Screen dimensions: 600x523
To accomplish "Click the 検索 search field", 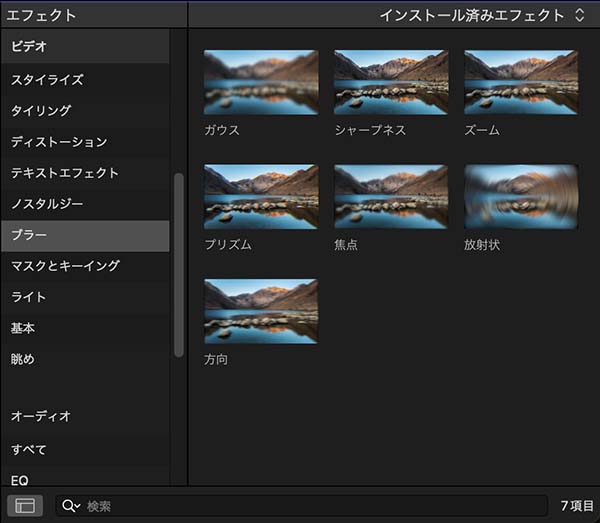I will tap(302, 506).
